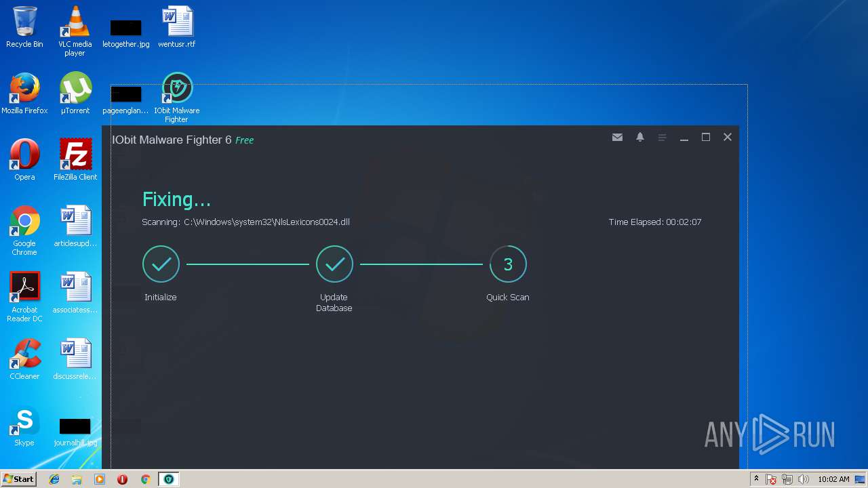Select the associatess... Word document icon
The height and width of the screenshot is (488, 868).
click(75, 293)
